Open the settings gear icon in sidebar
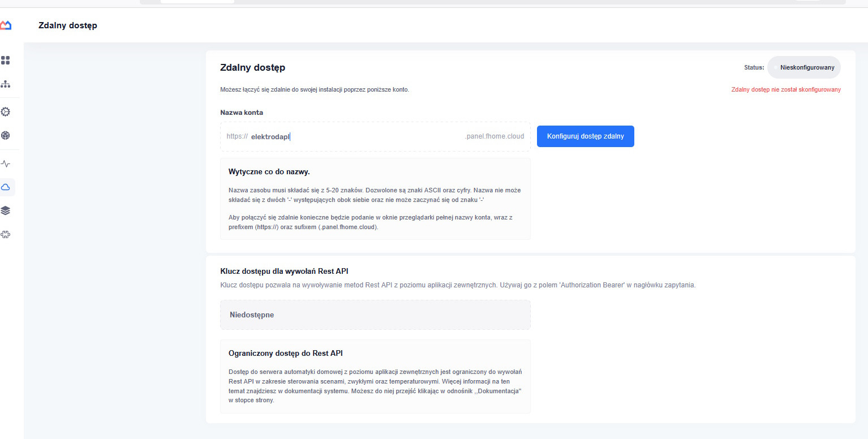The width and height of the screenshot is (868, 439). point(6,111)
